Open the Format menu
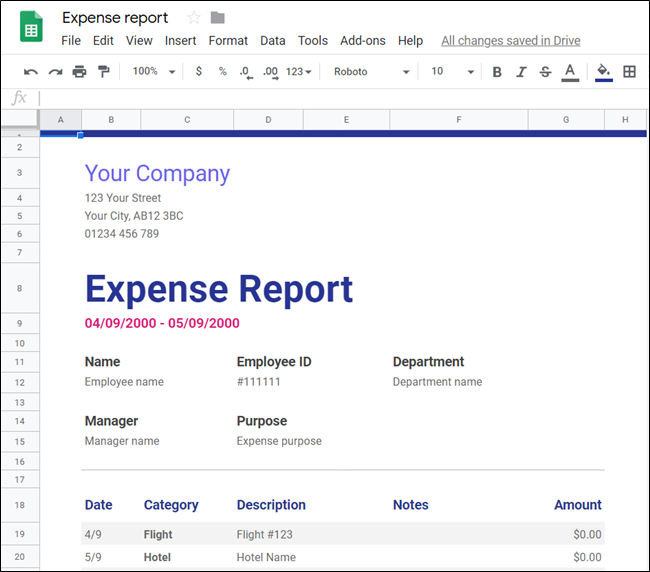This screenshot has width=650, height=572. (x=228, y=41)
